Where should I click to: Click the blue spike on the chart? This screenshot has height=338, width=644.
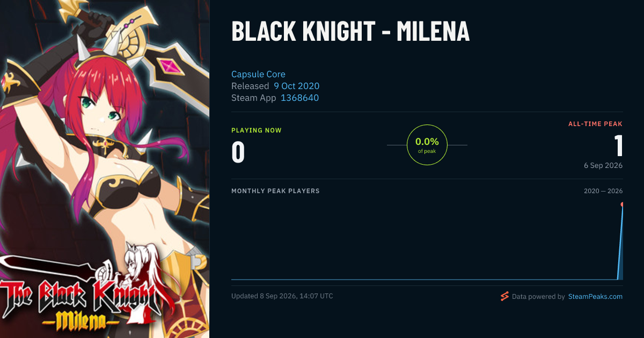pyautogui.click(x=620, y=243)
